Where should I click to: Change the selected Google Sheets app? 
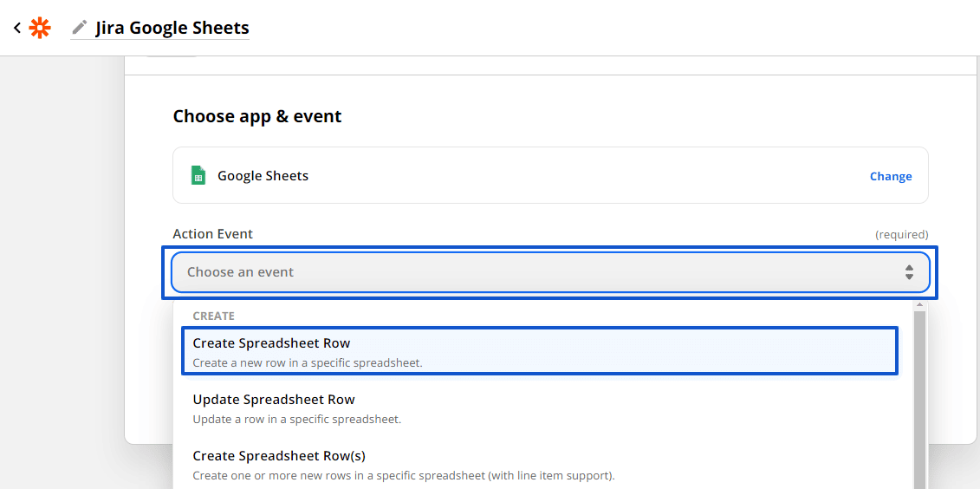click(891, 176)
